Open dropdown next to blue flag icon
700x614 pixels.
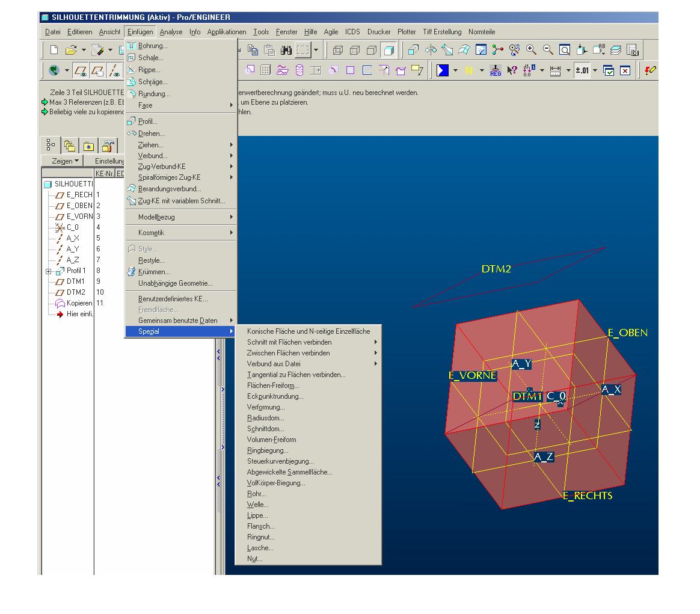(x=455, y=70)
